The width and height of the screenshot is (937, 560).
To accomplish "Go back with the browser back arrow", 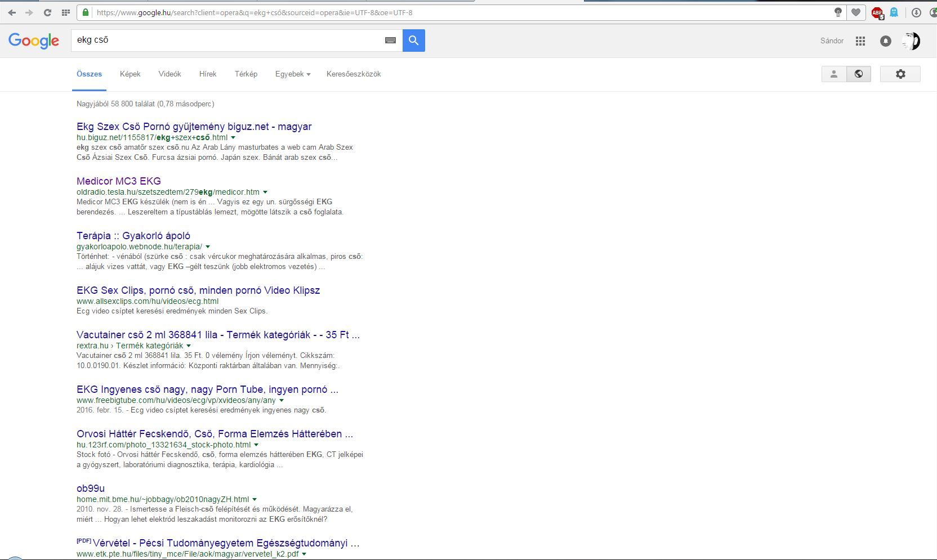I will (12, 12).
